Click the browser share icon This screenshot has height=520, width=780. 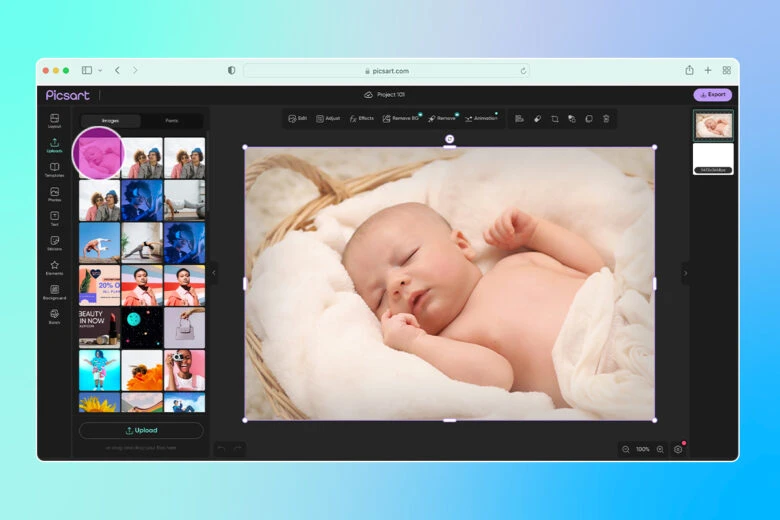689,70
